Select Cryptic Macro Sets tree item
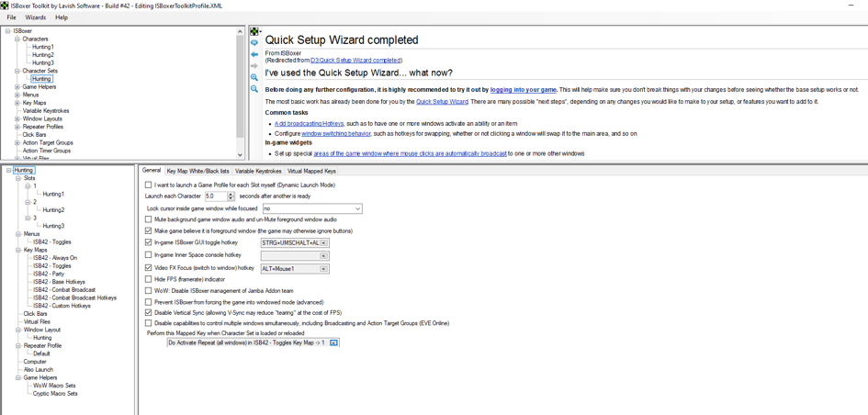The image size is (868, 415). 55,393
